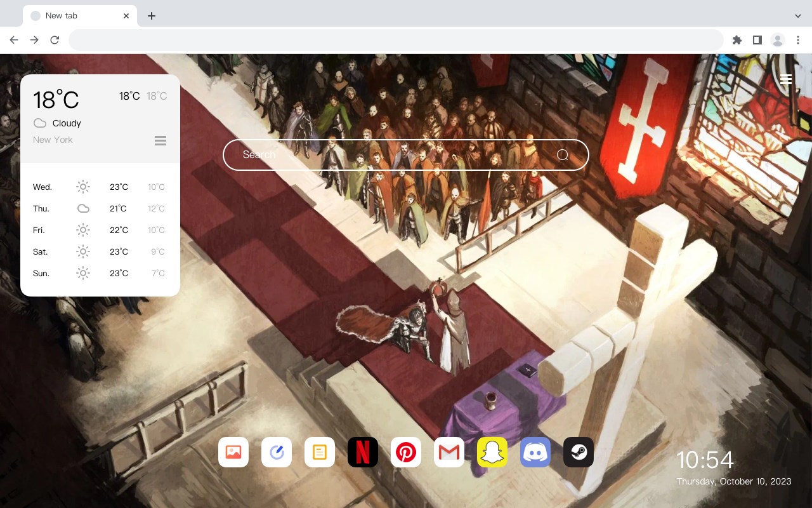Click the Cloudy weather icon
This screenshot has width=812, height=508.
point(40,123)
